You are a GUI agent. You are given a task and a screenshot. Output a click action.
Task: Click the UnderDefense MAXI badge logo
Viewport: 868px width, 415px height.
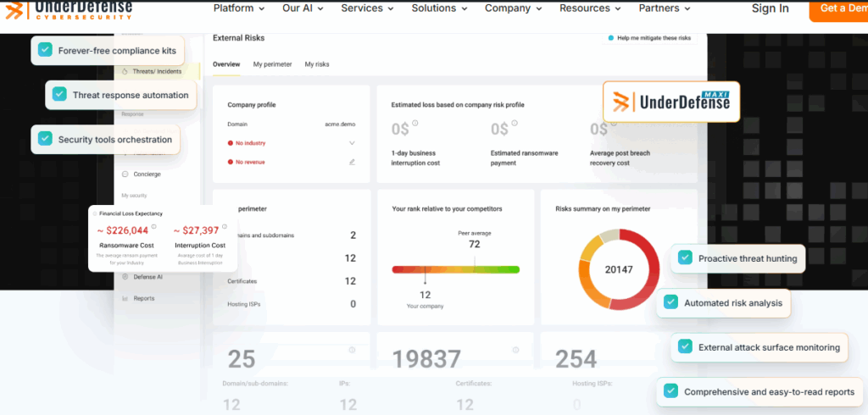pyautogui.click(x=671, y=102)
